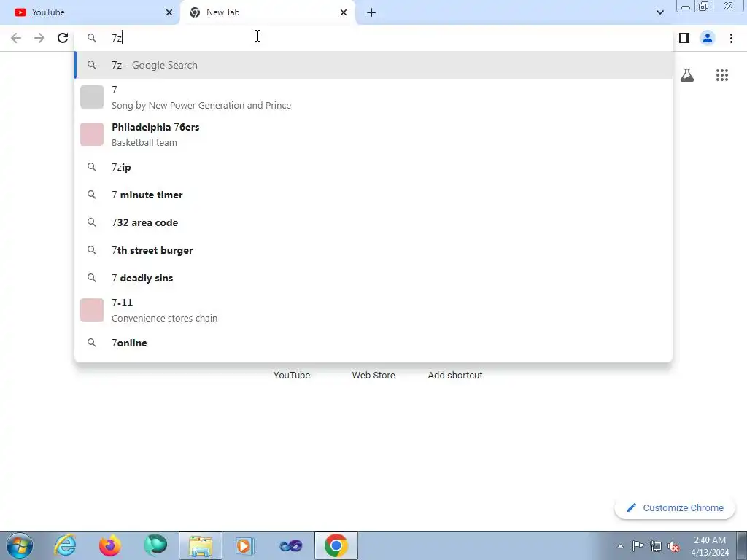The image size is (747, 560).
Task: Reload the current page
Action: pyautogui.click(x=63, y=38)
